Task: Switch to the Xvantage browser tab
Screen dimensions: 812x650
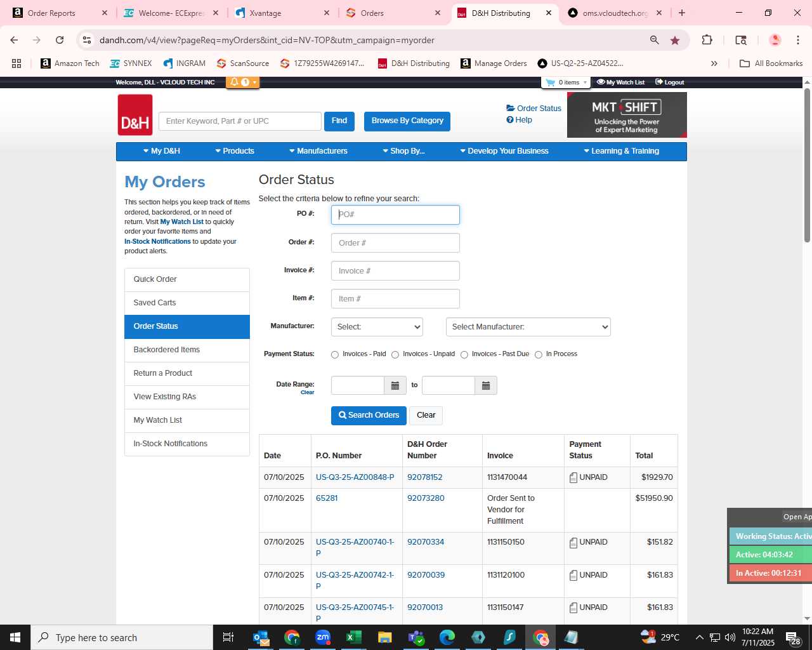Action: [282, 13]
